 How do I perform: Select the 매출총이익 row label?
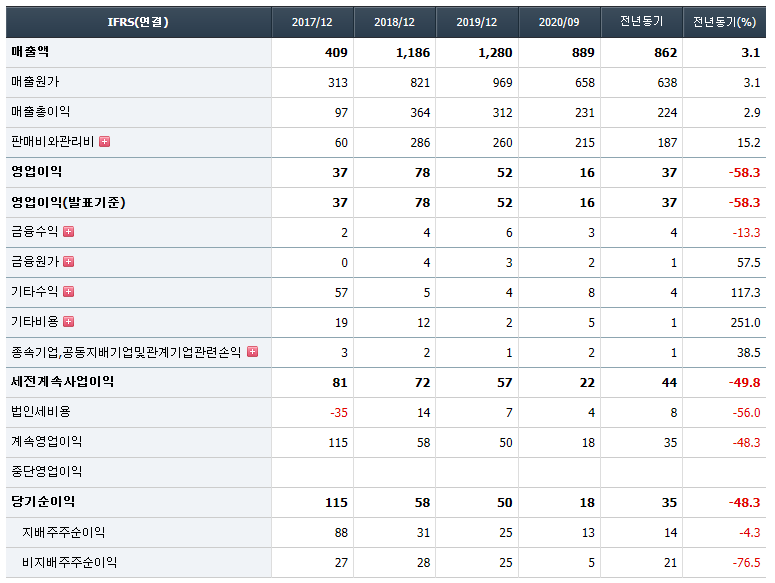click(x=41, y=112)
